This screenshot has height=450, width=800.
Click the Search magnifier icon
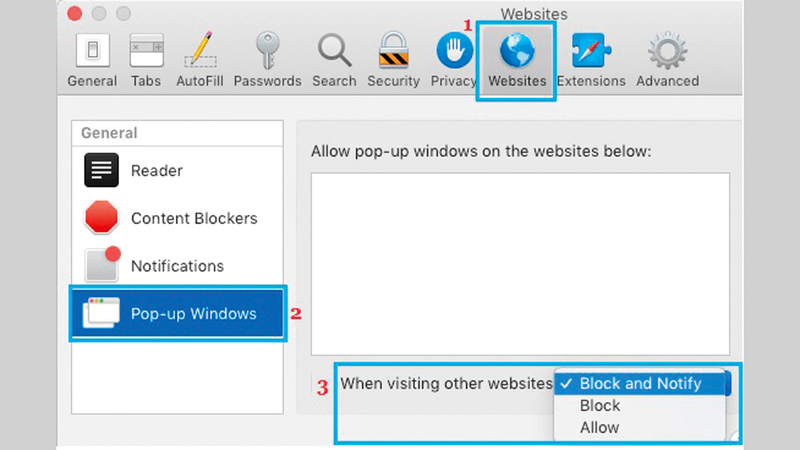click(335, 52)
